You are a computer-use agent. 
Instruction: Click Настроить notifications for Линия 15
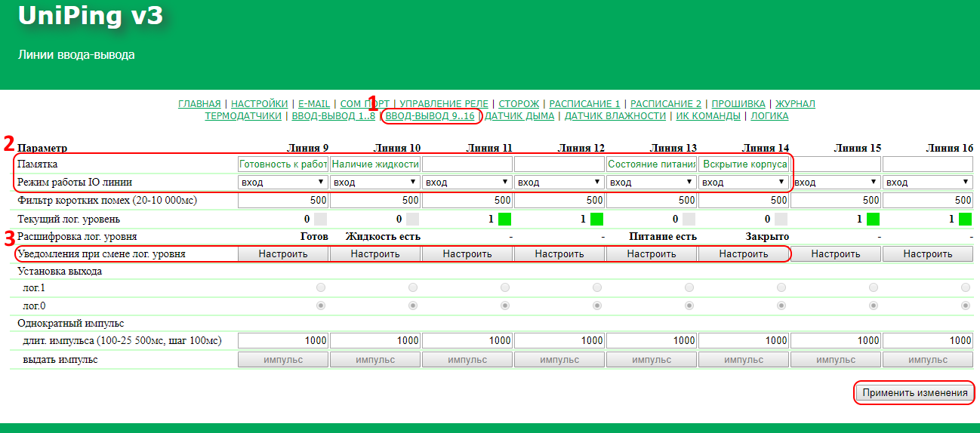[x=836, y=254]
